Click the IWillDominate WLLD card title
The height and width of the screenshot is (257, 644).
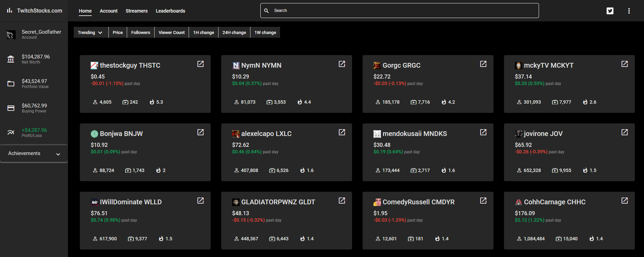(131, 202)
